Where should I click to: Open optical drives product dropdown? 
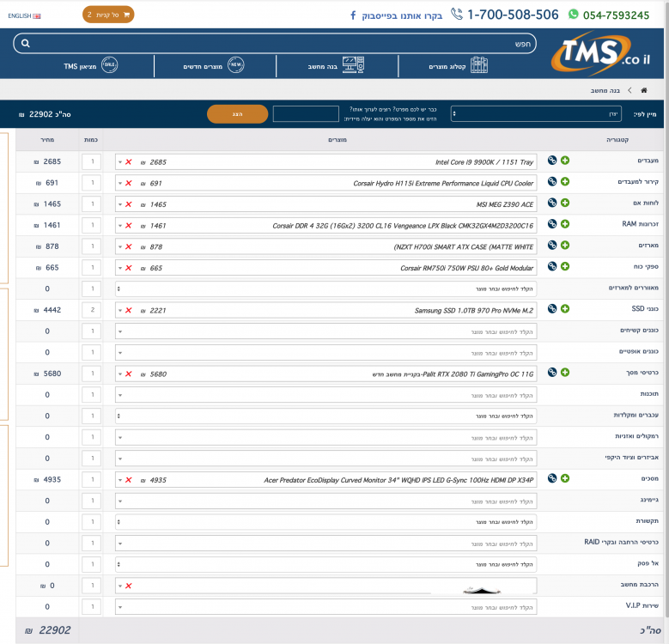(x=326, y=353)
